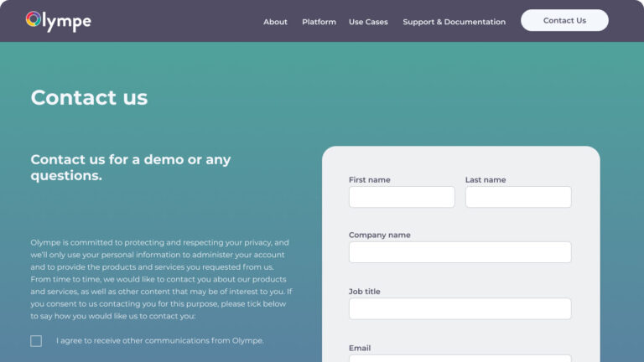This screenshot has height=362, width=644.
Task: Select the Job title text box
Action: 460,308
